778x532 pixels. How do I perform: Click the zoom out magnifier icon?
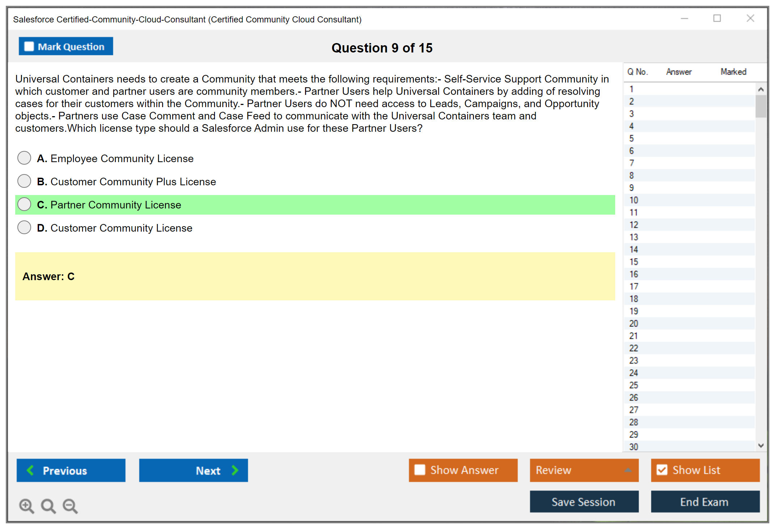point(70,506)
